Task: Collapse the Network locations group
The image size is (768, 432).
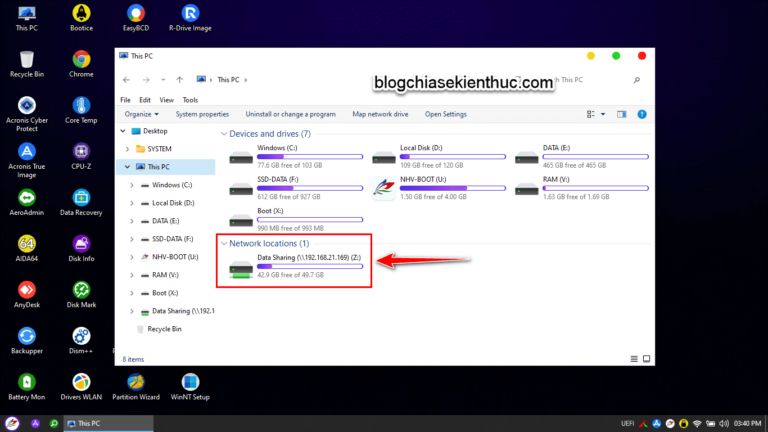Action: 224,243
